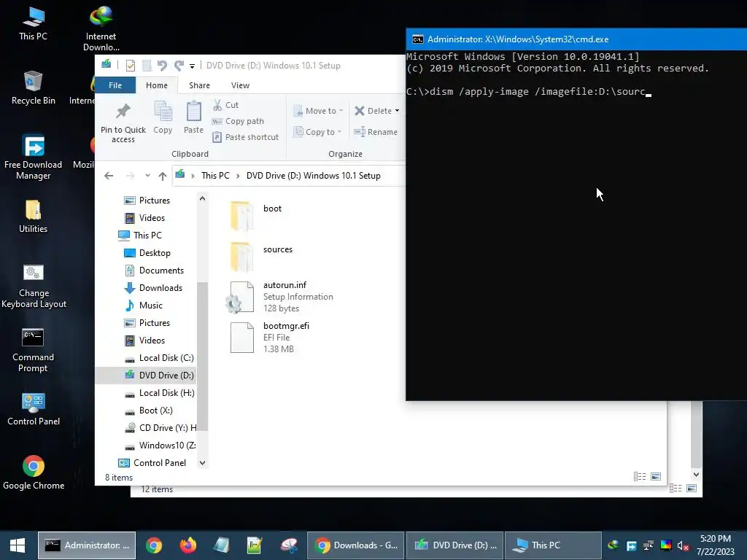
Task: Launch Google Chrome desktop shortcut
Action: pos(34,472)
